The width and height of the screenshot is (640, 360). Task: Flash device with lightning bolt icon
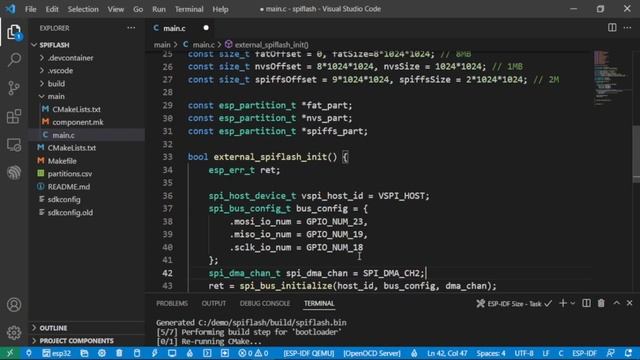pos(155,353)
